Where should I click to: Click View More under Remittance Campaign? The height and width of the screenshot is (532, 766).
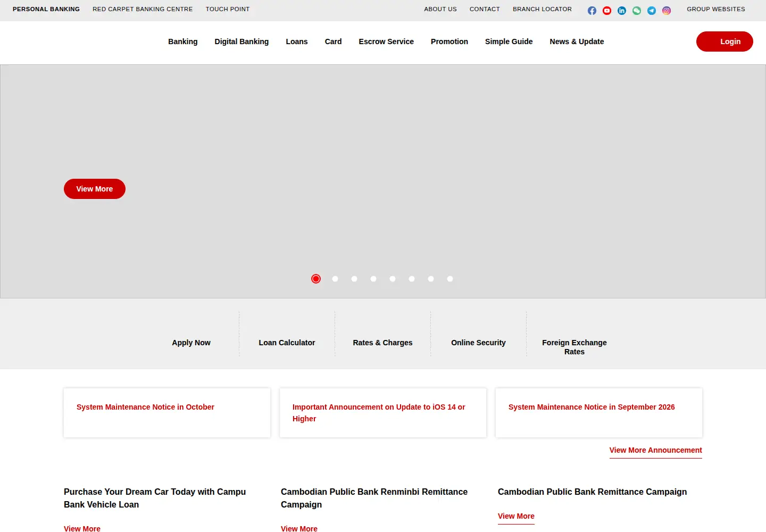point(516,516)
